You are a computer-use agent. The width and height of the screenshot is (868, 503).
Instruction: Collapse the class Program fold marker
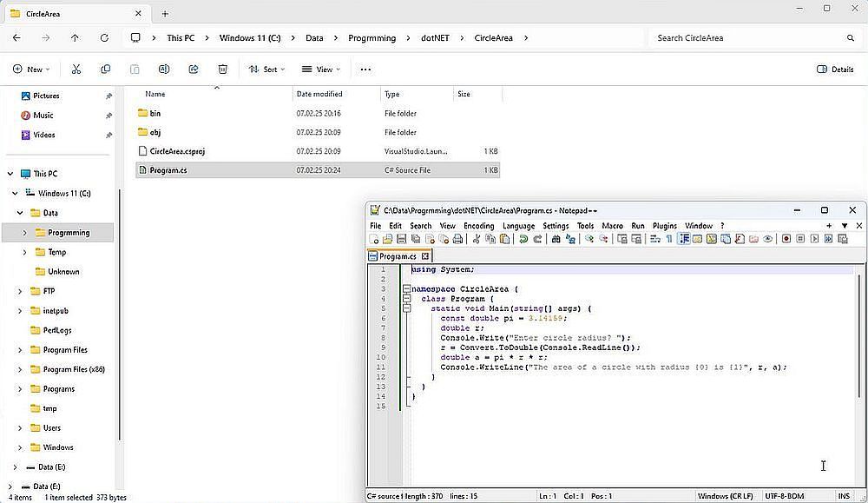point(406,299)
